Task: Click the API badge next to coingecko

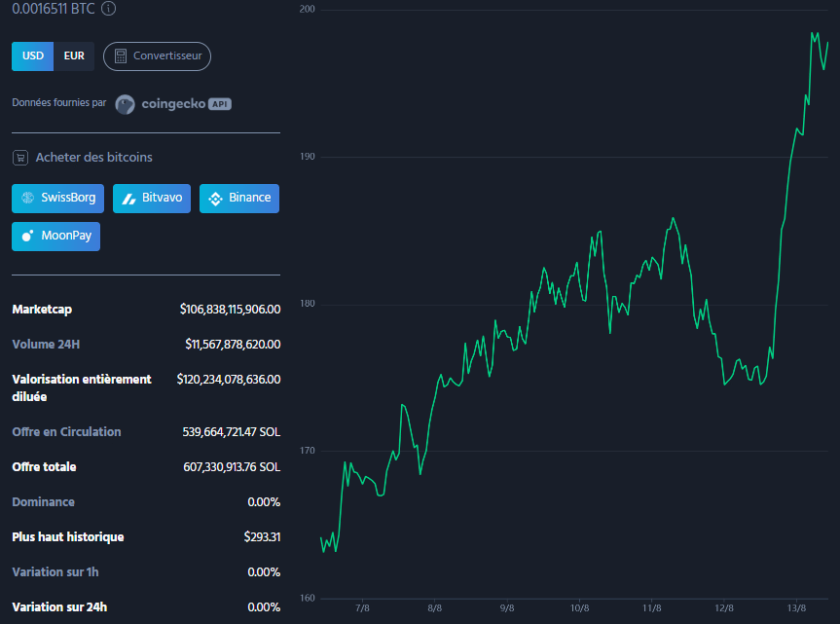Action: pos(219,104)
